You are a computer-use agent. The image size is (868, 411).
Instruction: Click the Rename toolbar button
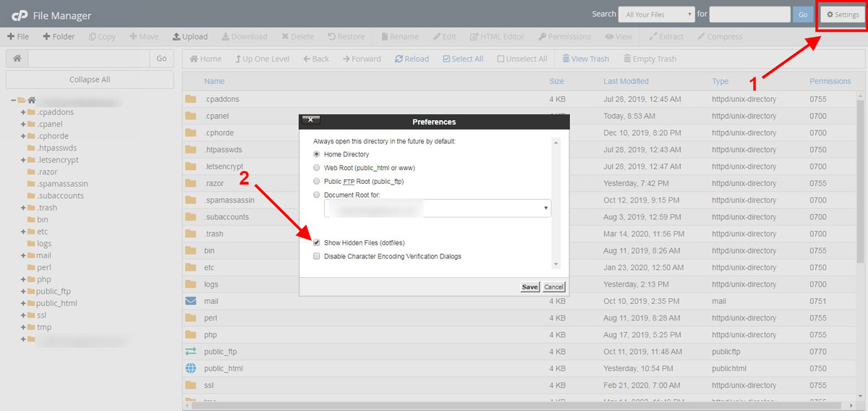400,37
